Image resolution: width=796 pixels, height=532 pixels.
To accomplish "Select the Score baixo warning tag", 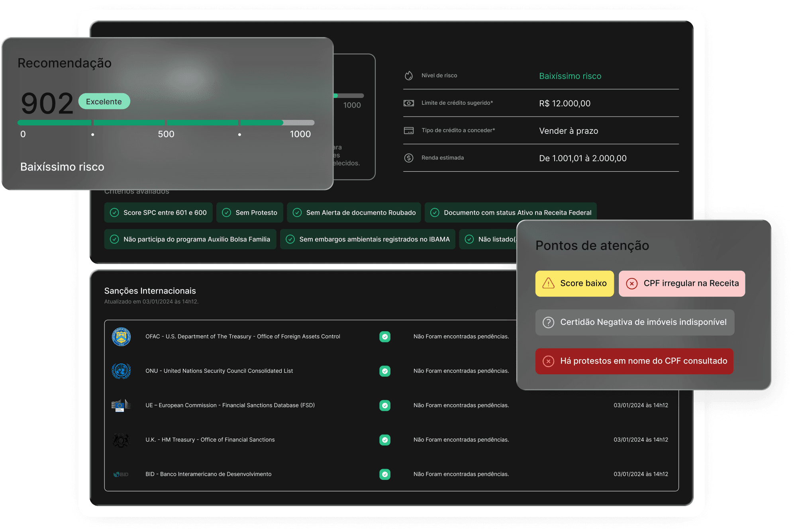I will point(574,284).
